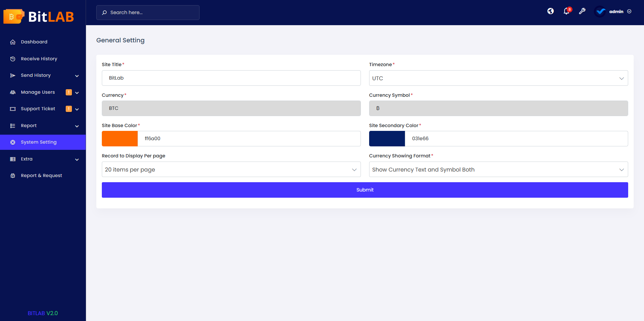Click the Manage Users people icon
The width and height of the screenshot is (644, 321).
point(13,92)
